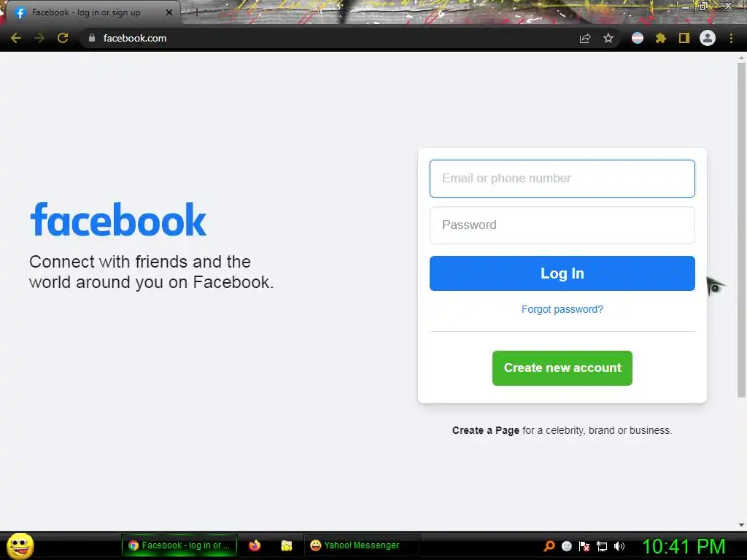Open the network connection tray icon
The width and height of the screenshot is (747, 560).
(602, 547)
